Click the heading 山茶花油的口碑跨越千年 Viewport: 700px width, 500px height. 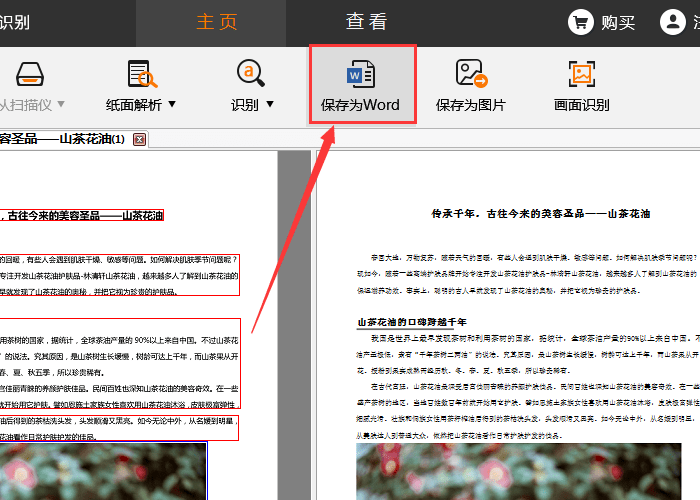point(412,322)
